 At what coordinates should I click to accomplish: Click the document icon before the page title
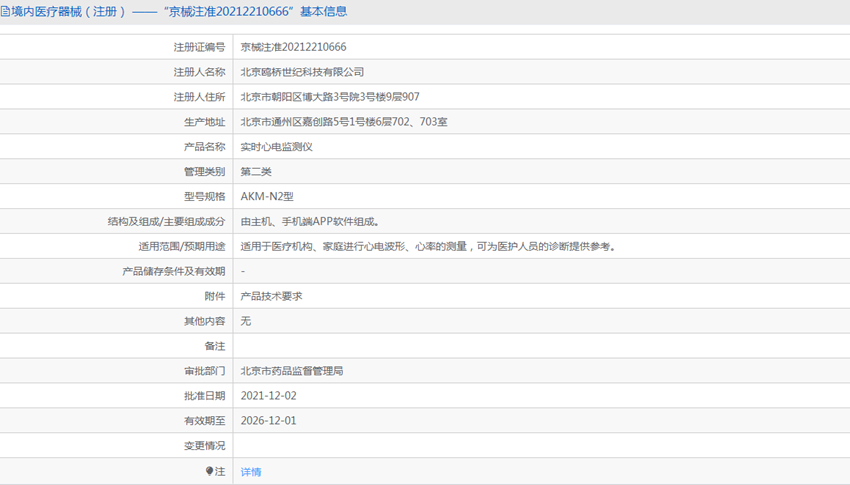click(5, 12)
